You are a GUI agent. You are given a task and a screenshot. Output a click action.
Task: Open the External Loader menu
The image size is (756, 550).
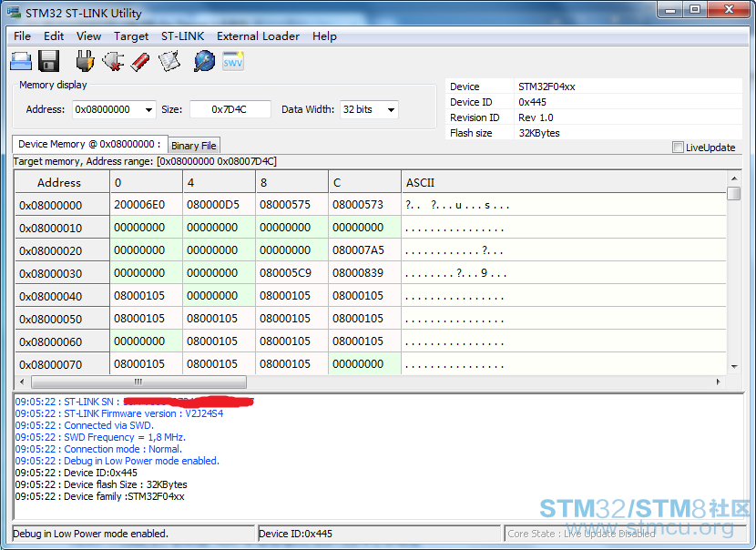coord(258,36)
